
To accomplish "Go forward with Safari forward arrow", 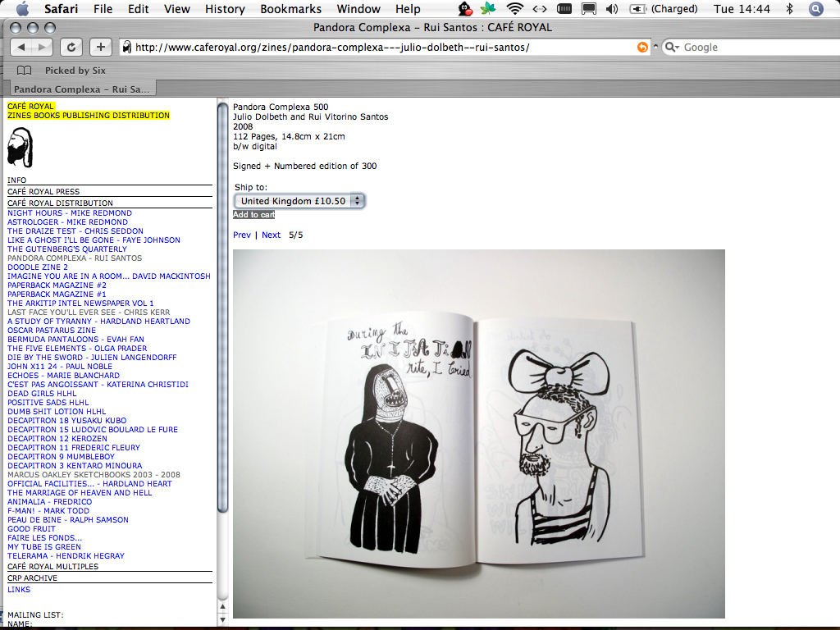I will (x=43, y=47).
